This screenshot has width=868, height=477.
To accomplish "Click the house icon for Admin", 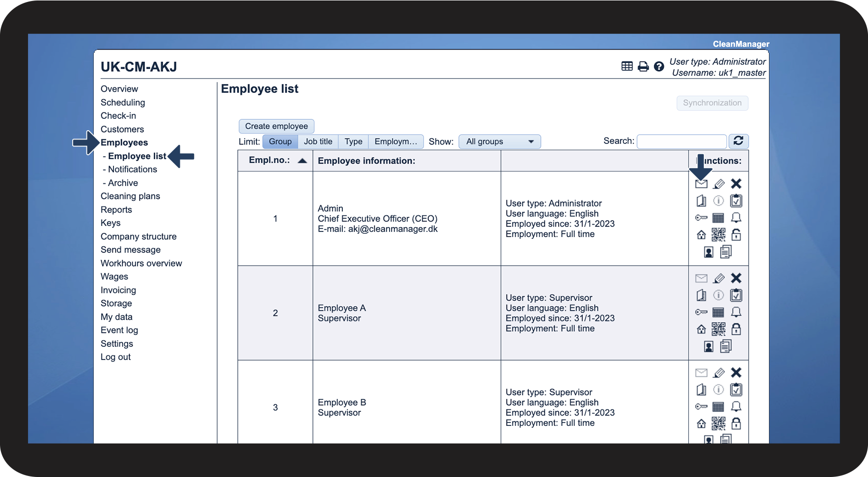I will click(x=701, y=235).
